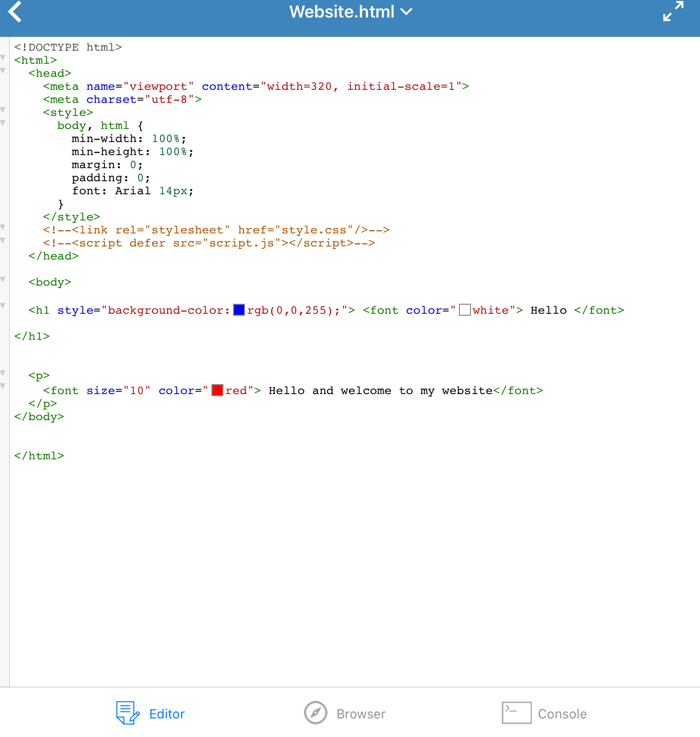
Task: Click "Hello and welcome to my website" text
Action: tap(381, 391)
